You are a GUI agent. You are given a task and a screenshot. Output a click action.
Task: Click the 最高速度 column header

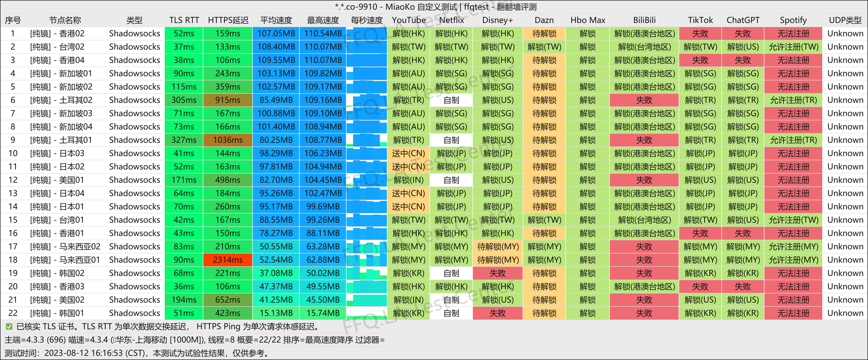[x=323, y=20]
